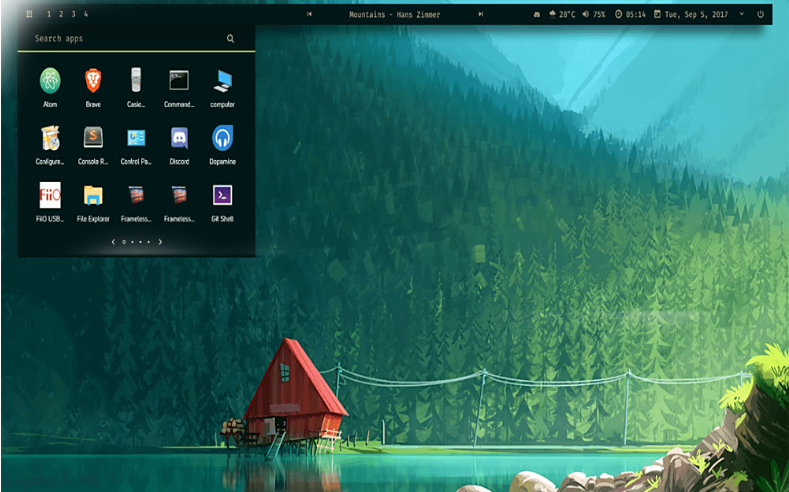
Task: Launch the Atom editor
Action: click(50, 81)
